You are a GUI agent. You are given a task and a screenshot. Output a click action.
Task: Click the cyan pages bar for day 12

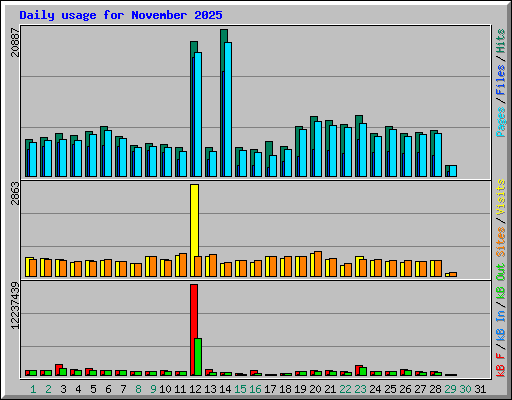point(198,114)
